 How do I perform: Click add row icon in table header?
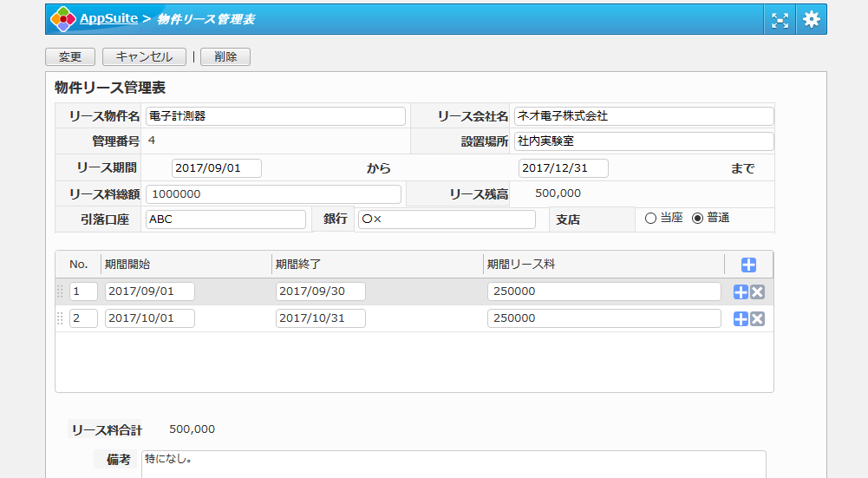748,265
